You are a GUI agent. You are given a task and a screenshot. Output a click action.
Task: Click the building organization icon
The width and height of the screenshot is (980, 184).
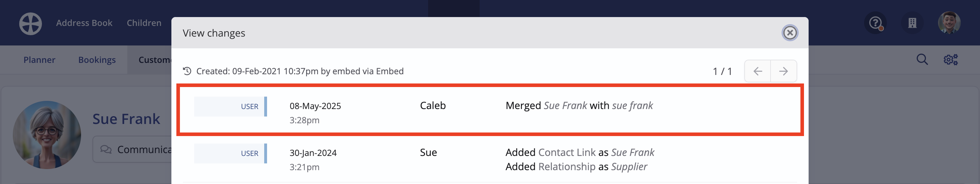pyautogui.click(x=912, y=23)
